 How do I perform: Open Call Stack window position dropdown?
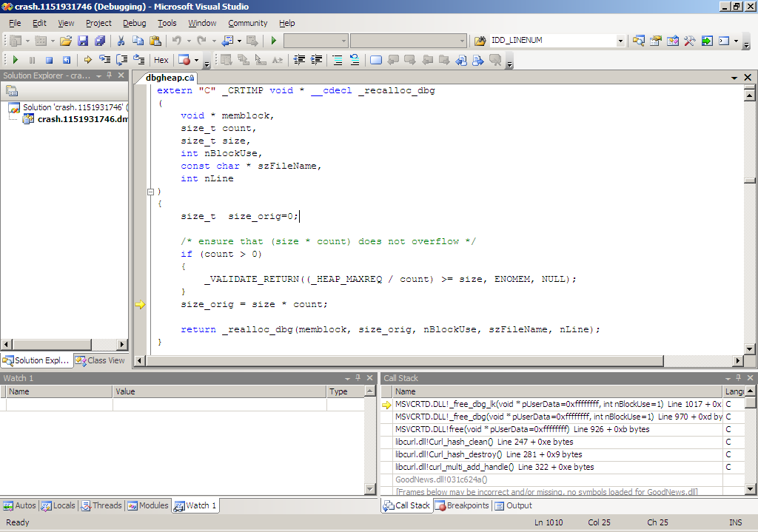[x=728, y=378]
